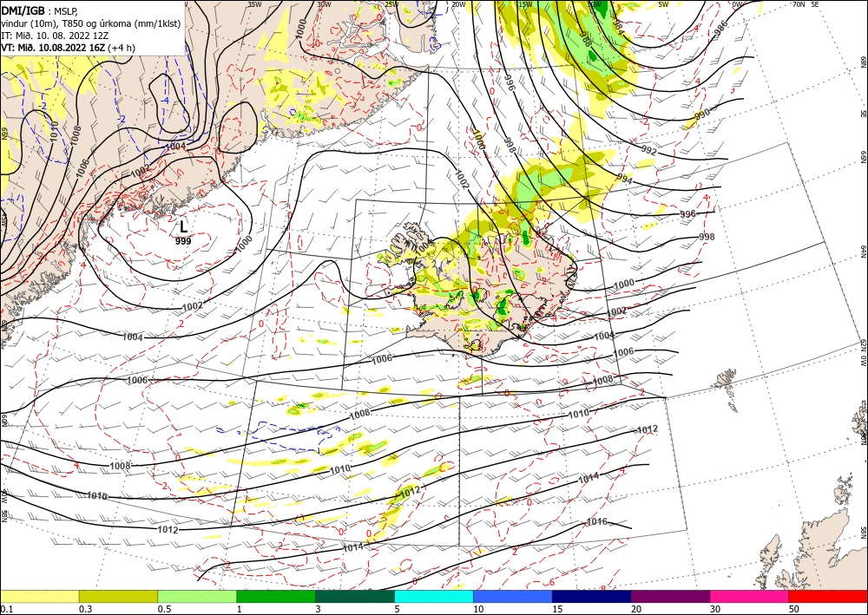Click the '990' isobar label
Viewport: 868px width, 615px height.
[x=702, y=114]
